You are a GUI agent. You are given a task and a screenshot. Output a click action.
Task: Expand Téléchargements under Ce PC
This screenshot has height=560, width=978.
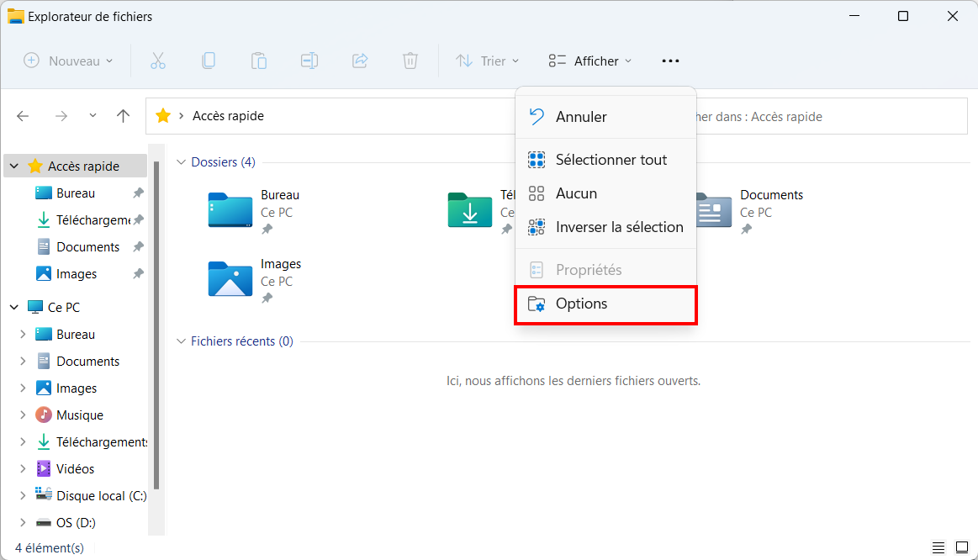tap(23, 441)
